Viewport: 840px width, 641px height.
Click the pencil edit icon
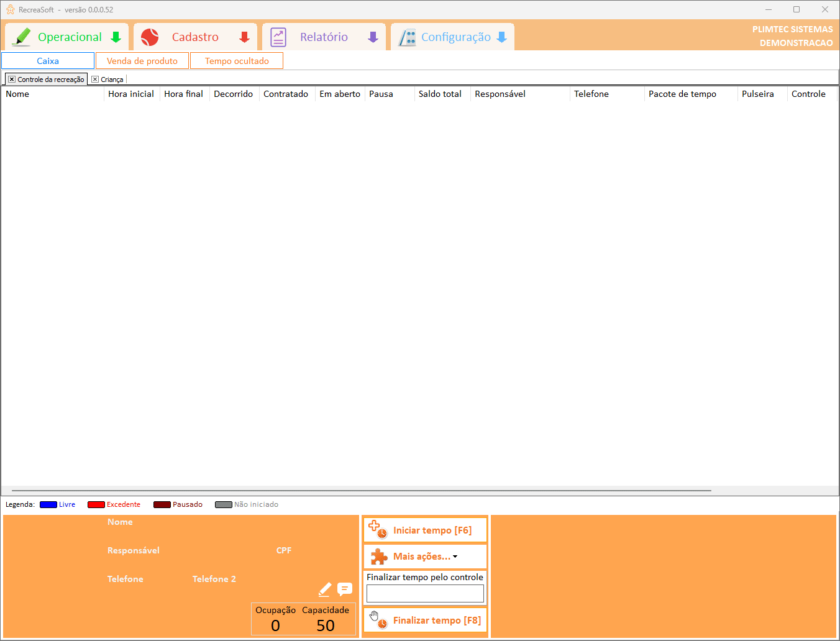(x=324, y=589)
